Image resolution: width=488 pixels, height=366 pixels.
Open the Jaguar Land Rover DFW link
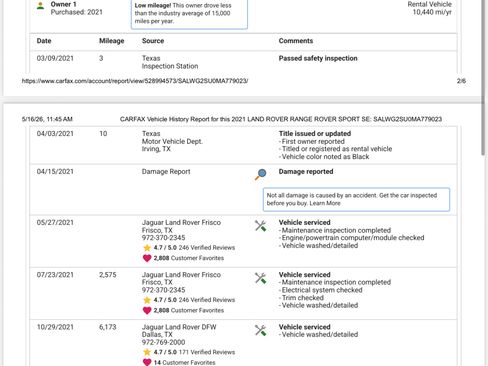[x=179, y=327]
